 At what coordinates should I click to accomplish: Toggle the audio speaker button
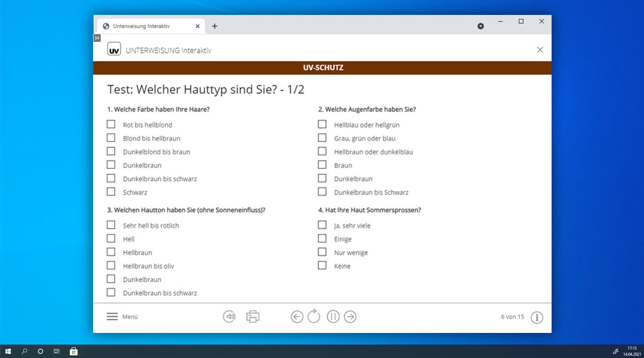(229, 316)
